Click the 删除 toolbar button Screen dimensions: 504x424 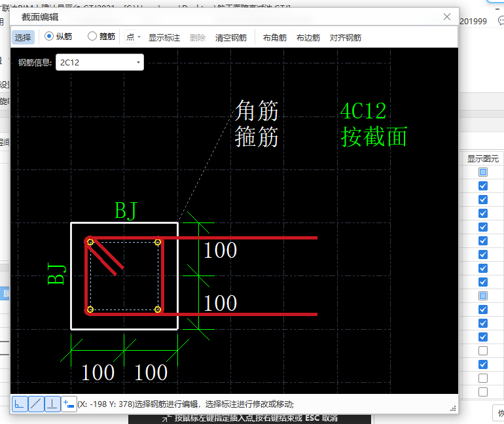(x=198, y=37)
